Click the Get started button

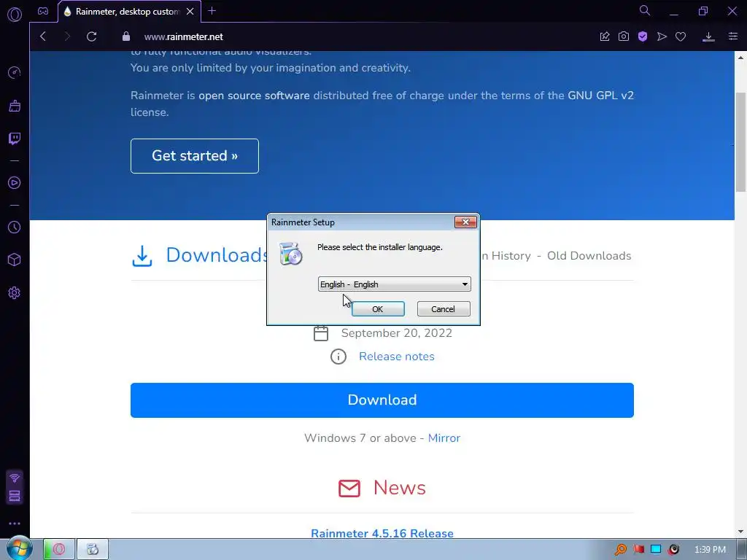pyautogui.click(x=195, y=156)
